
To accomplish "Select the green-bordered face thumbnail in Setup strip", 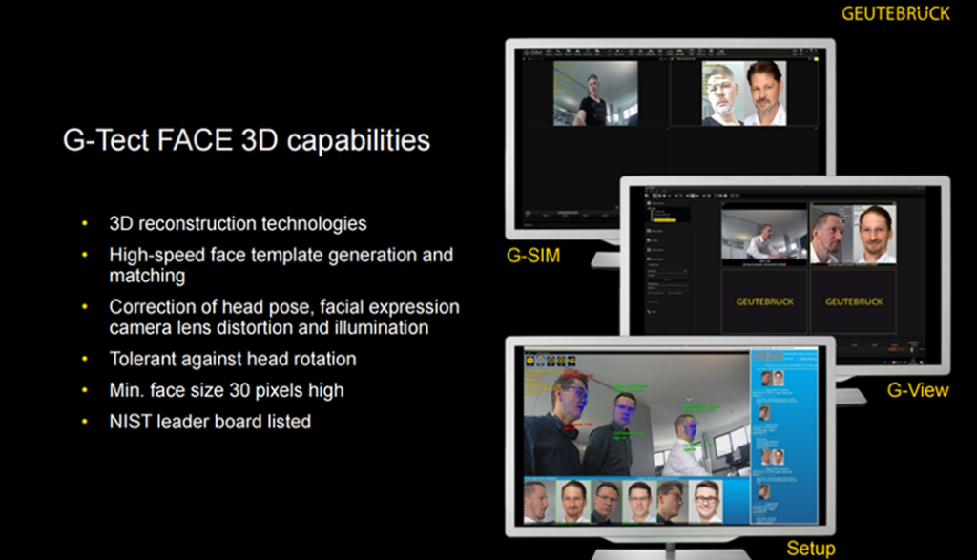I will click(572, 501).
